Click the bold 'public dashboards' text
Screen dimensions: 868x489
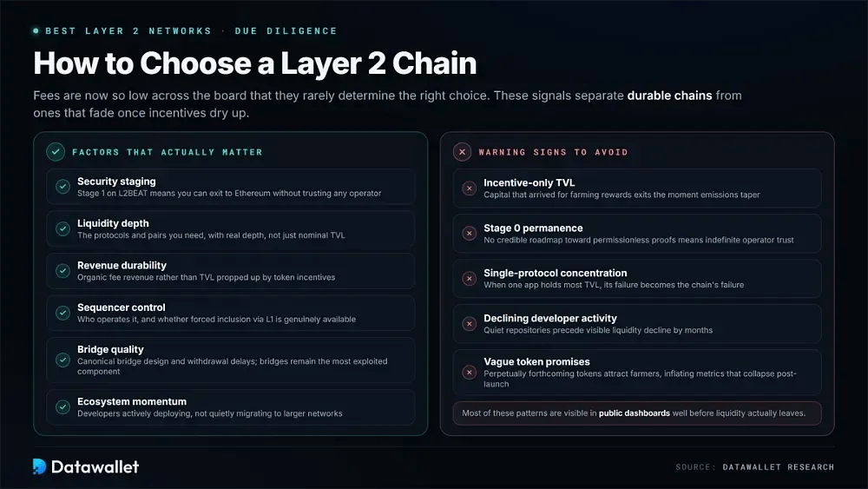(x=634, y=413)
